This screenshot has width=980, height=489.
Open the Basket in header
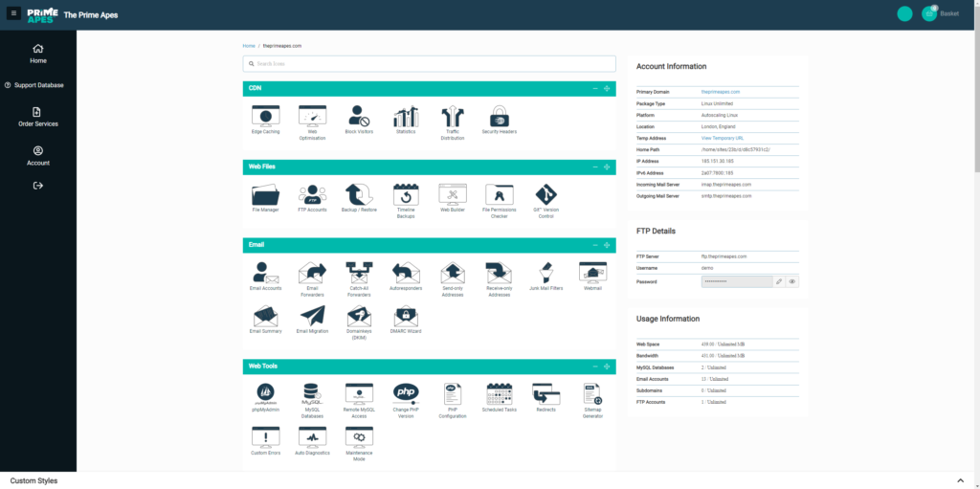pyautogui.click(x=941, y=13)
